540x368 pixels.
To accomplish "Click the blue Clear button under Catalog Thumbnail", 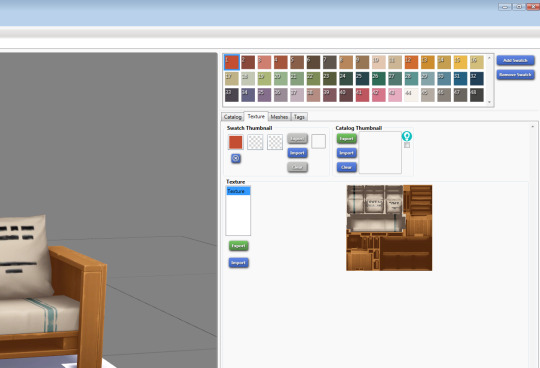I will pos(346,167).
